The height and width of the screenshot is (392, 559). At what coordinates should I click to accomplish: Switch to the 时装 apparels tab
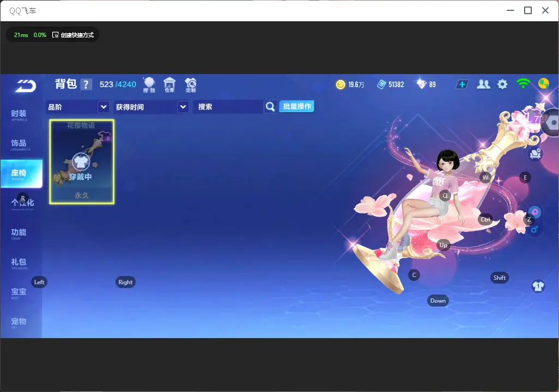click(19, 115)
